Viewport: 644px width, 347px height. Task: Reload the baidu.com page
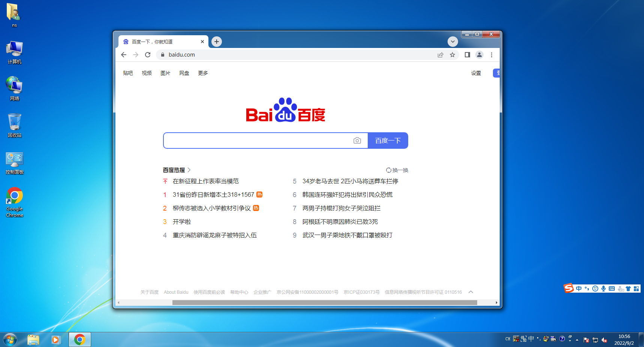(148, 55)
